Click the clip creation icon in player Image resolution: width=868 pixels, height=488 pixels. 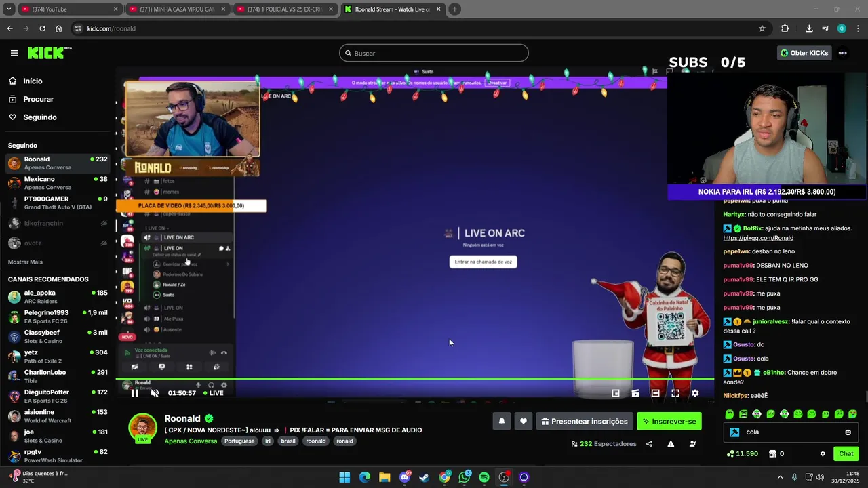(x=635, y=393)
